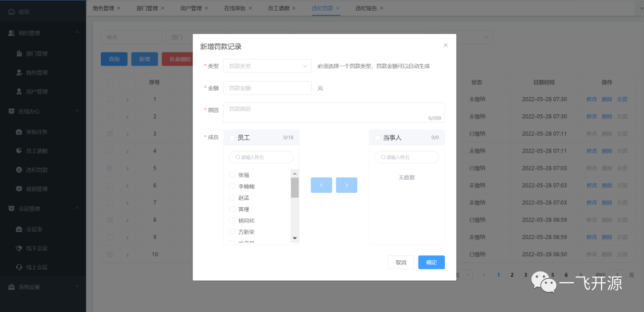Check the 赵孟 checkbox

pos(232,198)
